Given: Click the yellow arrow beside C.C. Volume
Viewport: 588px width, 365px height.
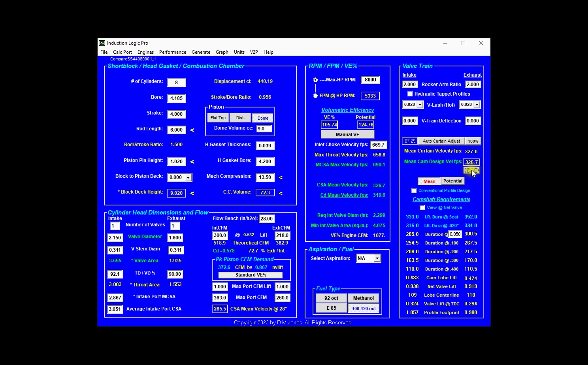Looking at the screenshot, I should coord(281,193).
